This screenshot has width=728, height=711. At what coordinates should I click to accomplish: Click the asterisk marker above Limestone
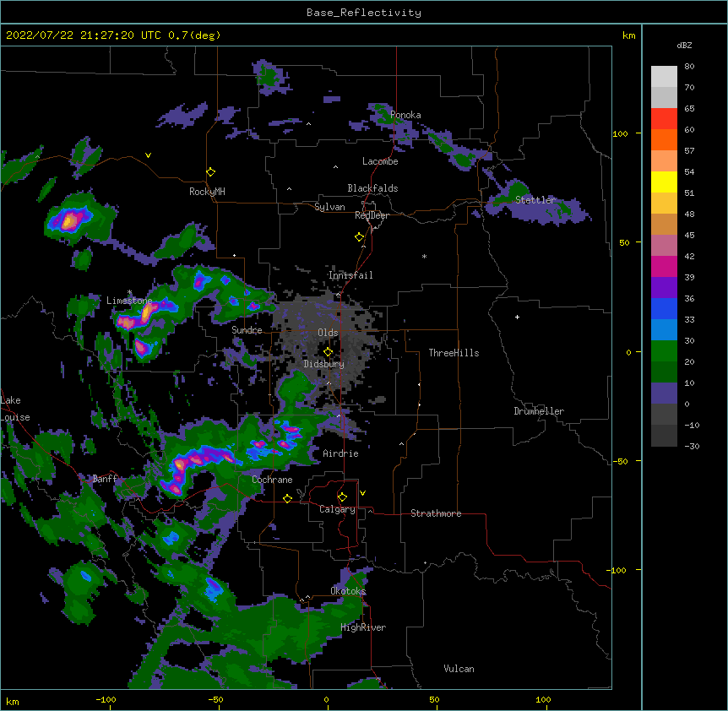[129, 292]
